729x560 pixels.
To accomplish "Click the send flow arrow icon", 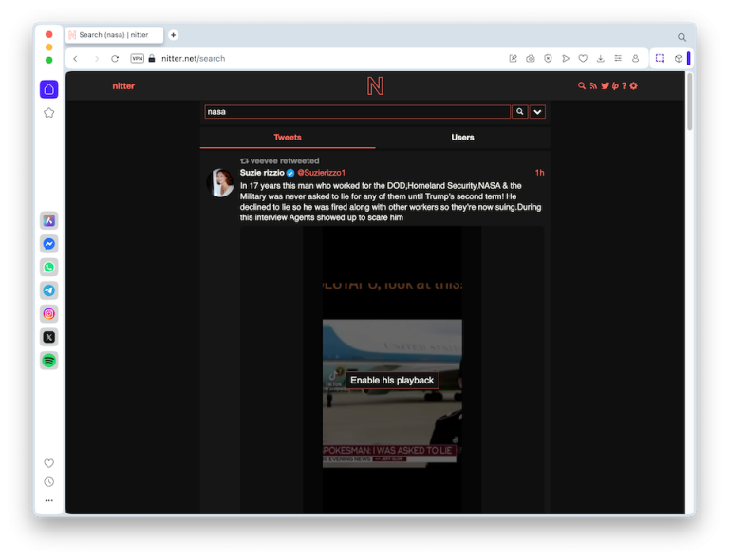I will click(x=566, y=59).
